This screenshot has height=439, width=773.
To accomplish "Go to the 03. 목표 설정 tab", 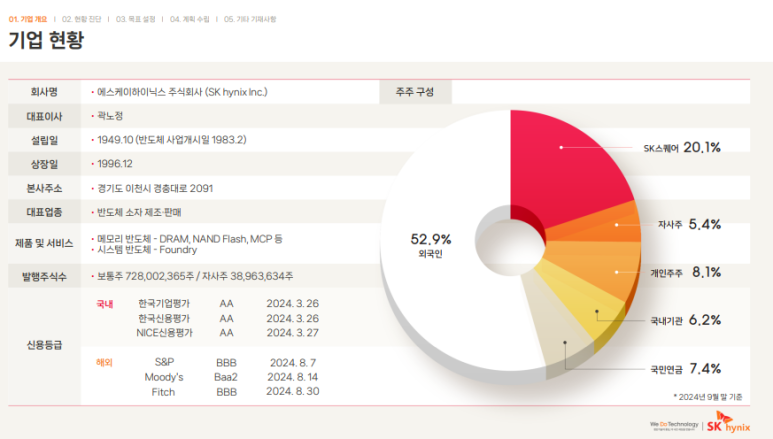I will [x=136, y=19].
